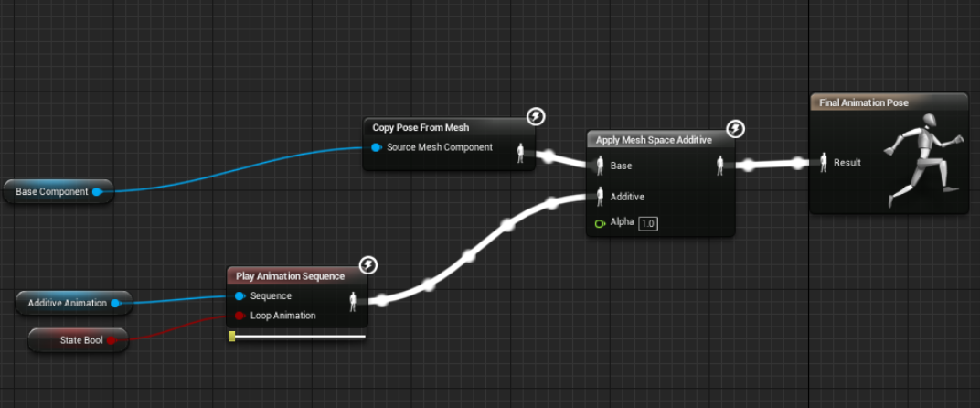Click the lightning icon on Play Animation Sequence
The image size is (980, 408).
click(x=368, y=264)
